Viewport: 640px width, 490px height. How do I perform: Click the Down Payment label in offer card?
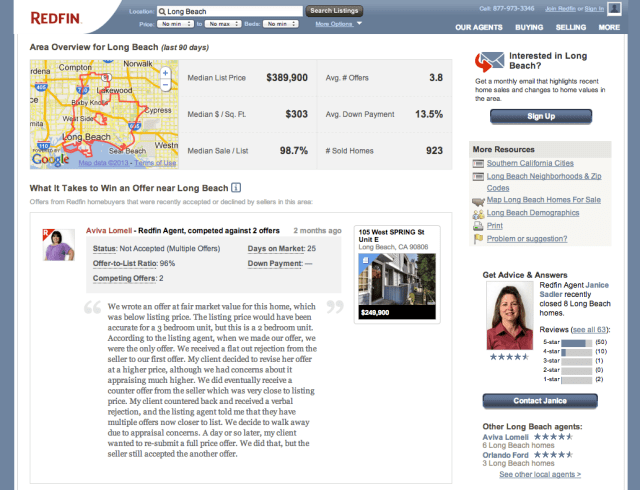[x=275, y=263]
